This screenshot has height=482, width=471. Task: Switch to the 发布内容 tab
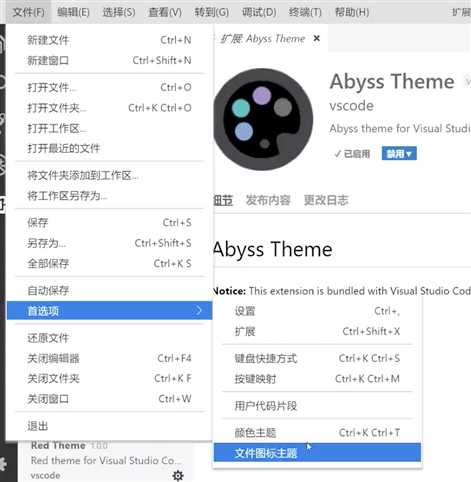[268, 200]
